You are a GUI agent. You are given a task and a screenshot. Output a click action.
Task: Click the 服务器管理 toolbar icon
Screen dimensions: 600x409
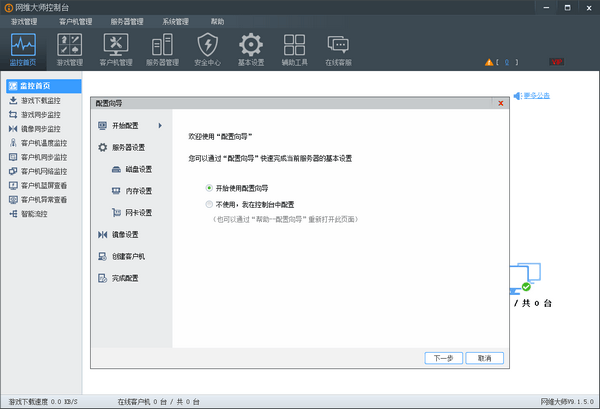[162, 48]
